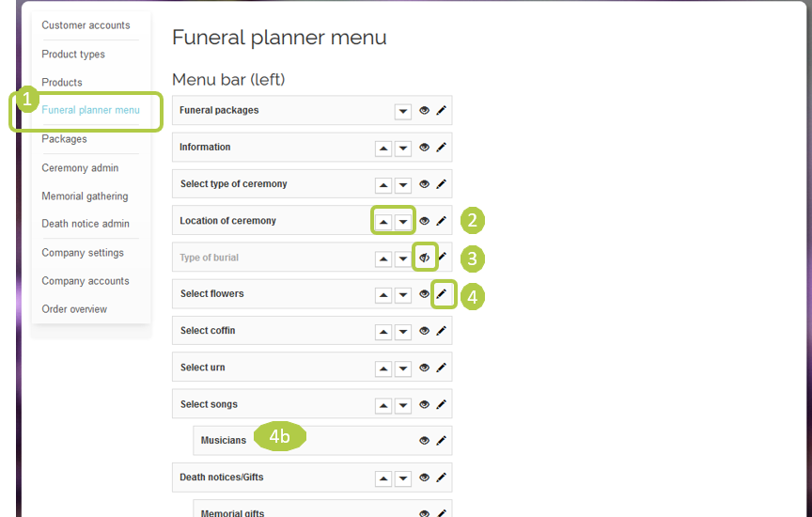
Task: Show the hidden Type of burial item
Action: pos(425,258)
